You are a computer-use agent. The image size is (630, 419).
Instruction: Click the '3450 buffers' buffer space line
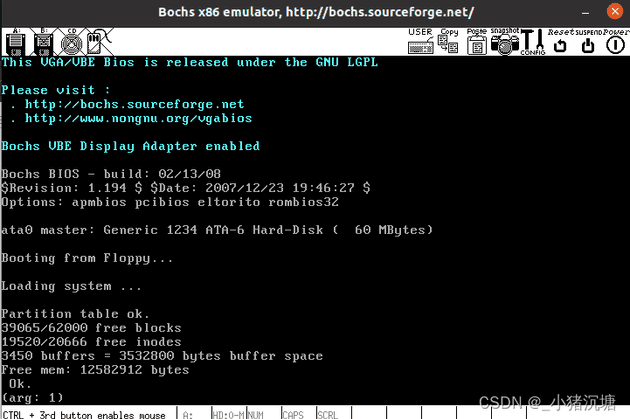point(162,356)
